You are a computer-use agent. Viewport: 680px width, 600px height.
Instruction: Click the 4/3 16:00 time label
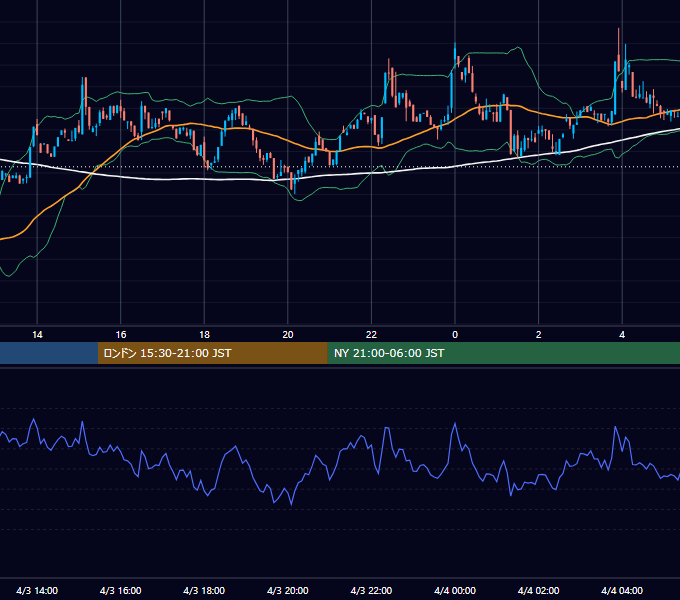pyautogui.click(x=121, y=590)
